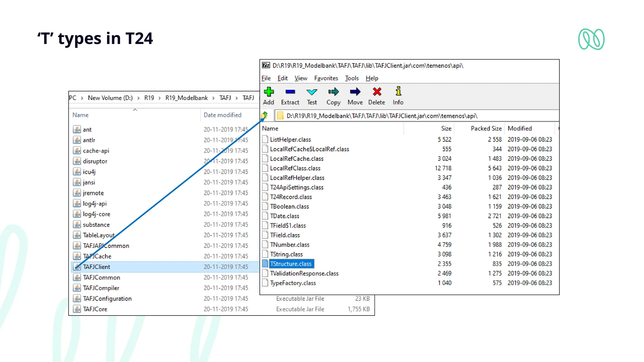The image size is (644, 362).
Task: Go up one folder level in 7-Zip
Action: [x=265, y=116]
